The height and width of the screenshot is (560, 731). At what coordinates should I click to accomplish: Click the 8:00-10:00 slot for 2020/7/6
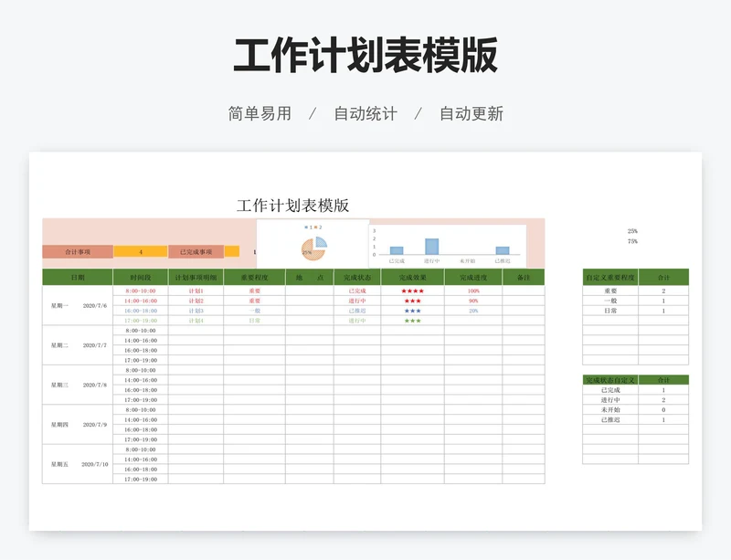click(141, 291)
